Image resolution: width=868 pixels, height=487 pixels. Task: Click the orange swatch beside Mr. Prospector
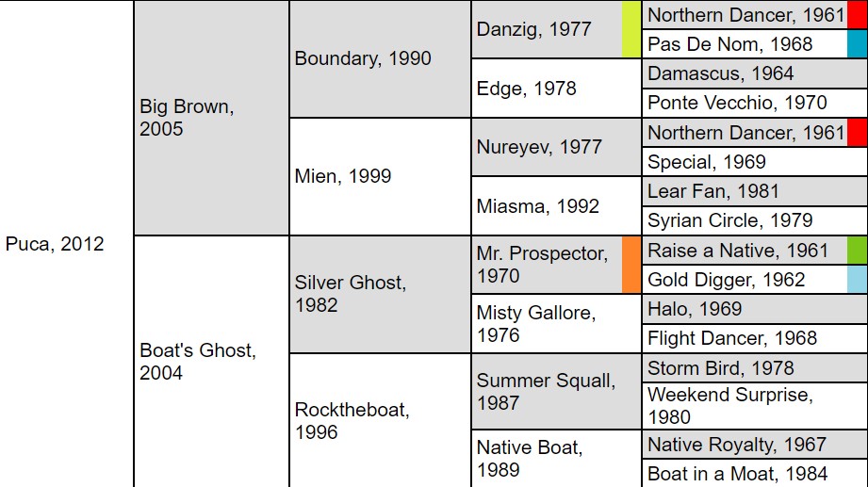pos(631,265)
